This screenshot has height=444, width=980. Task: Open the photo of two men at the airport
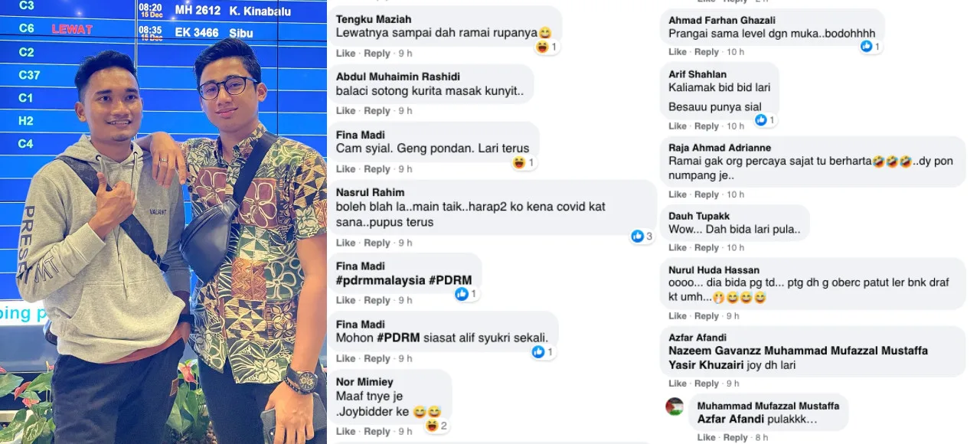click(163, 222)
